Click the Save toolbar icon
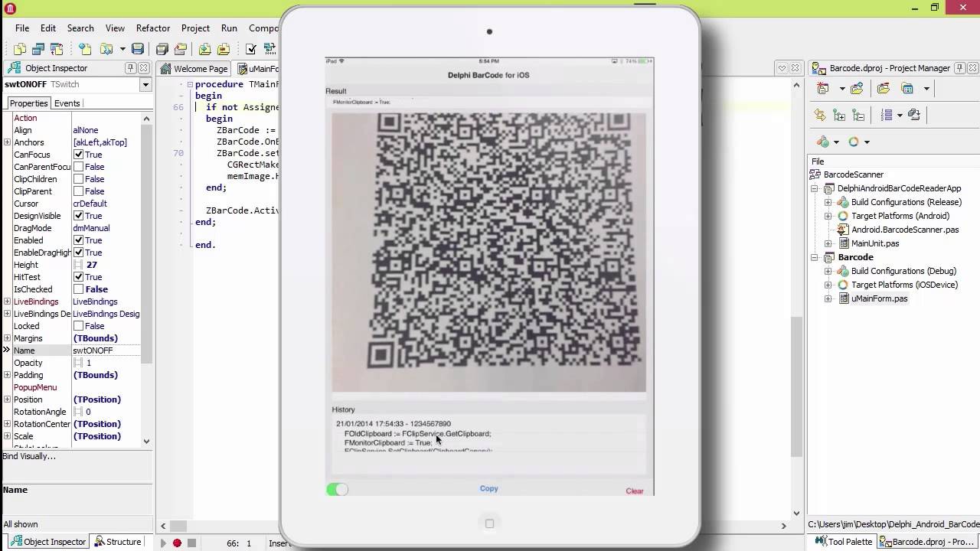 [x=138, y=49]
